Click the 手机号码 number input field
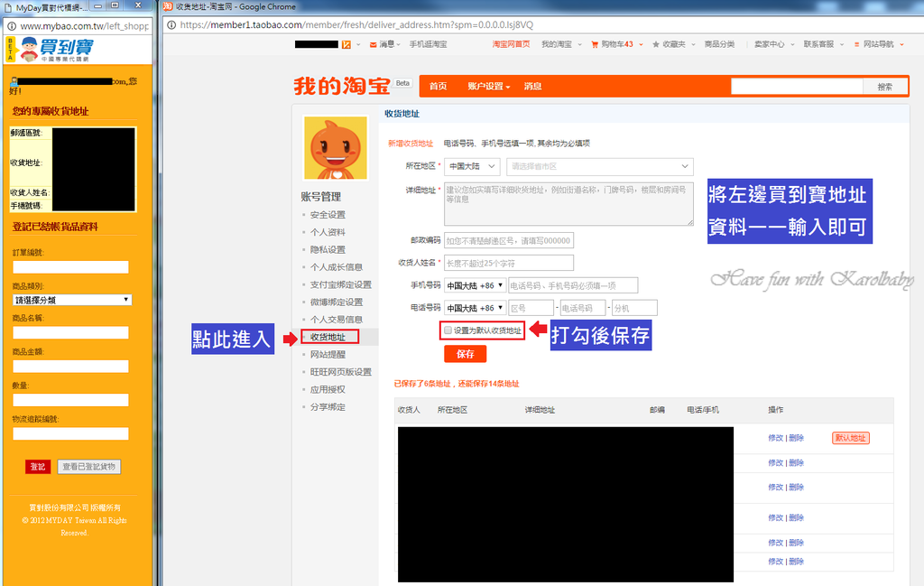Viewport: 924px width, 586px height. coord(573,285)
